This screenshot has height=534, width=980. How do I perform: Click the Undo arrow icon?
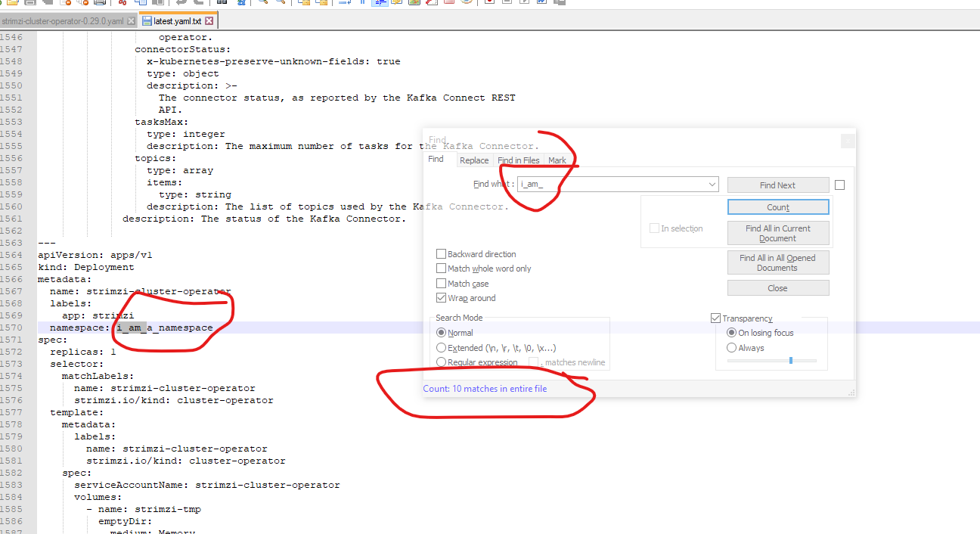click(179, 3)
